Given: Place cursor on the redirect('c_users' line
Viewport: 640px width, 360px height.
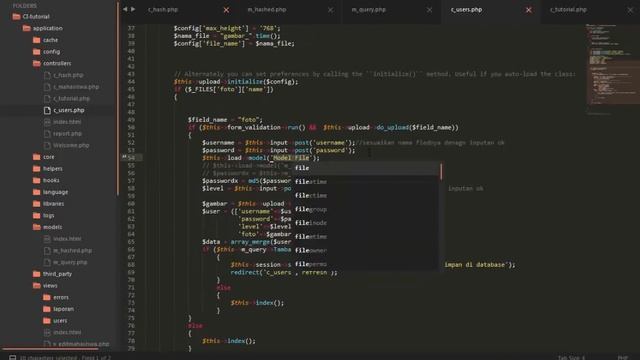Looking at the screenshot, I should [x=284, y=272].
